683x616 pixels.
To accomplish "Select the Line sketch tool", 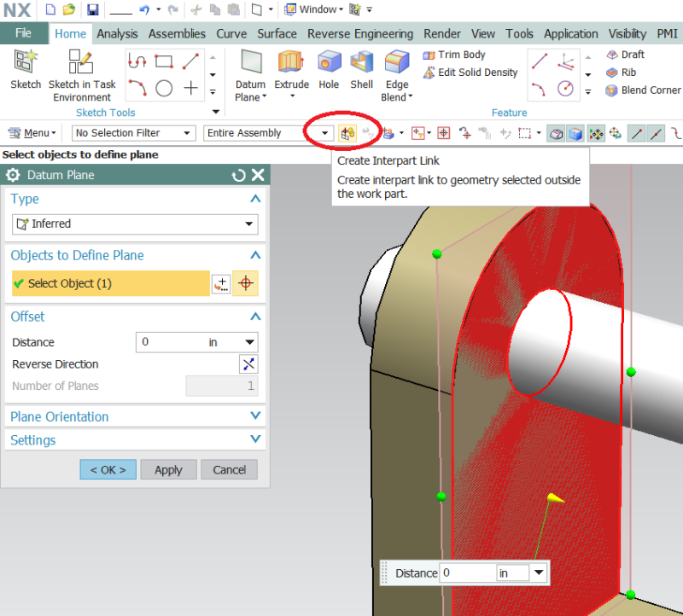I will pyautogui.click(x=190, y=61).
